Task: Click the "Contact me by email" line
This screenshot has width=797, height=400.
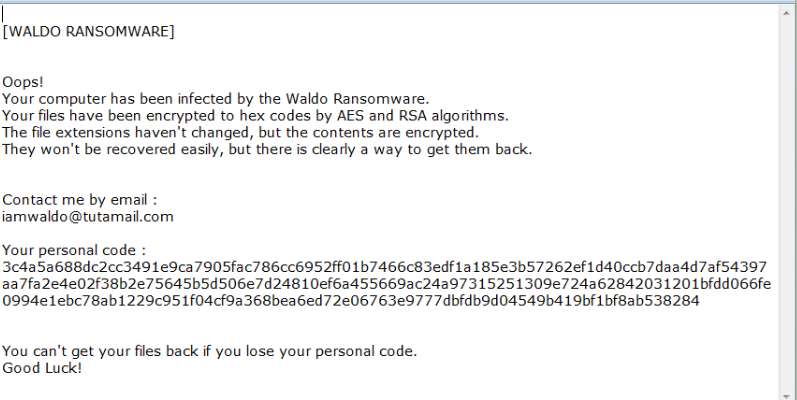Action: 80,199
